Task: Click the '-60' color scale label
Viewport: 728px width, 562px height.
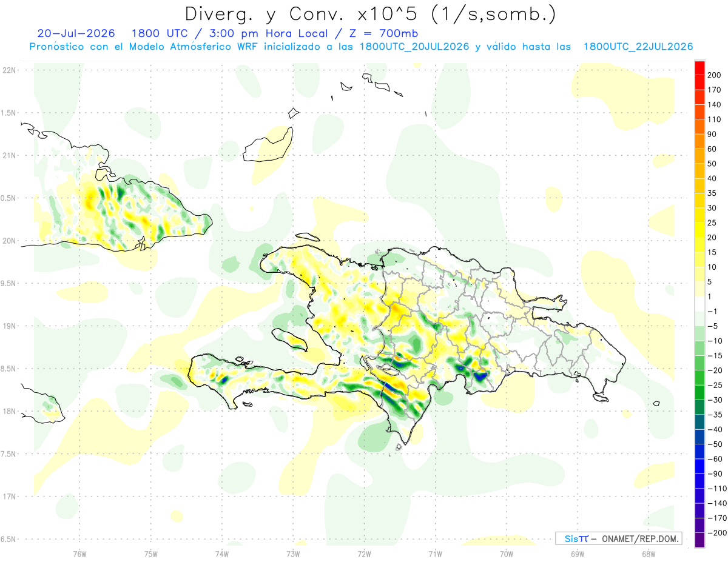Action: [716, 459]
